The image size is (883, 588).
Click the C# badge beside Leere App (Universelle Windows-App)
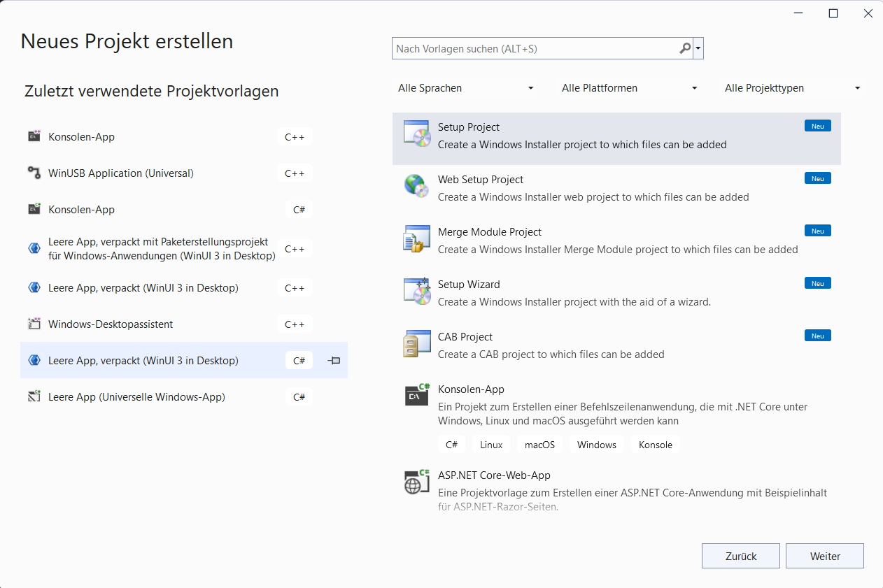299,396
